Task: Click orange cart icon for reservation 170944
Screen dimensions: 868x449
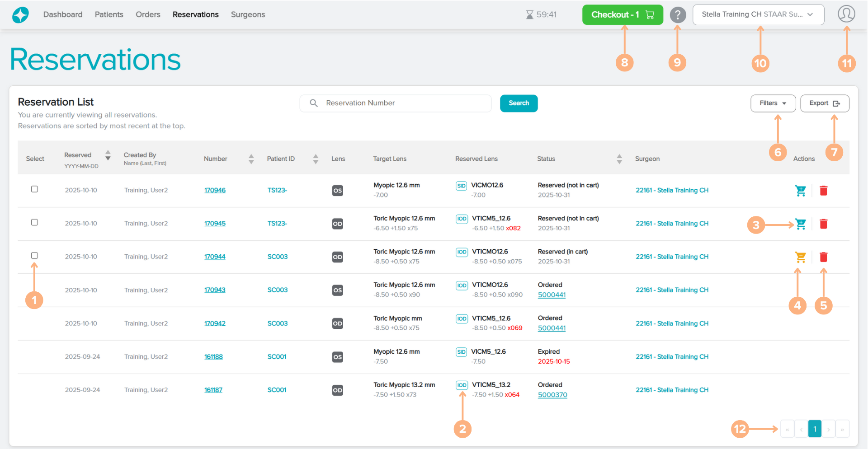Action: coord(800,257)
